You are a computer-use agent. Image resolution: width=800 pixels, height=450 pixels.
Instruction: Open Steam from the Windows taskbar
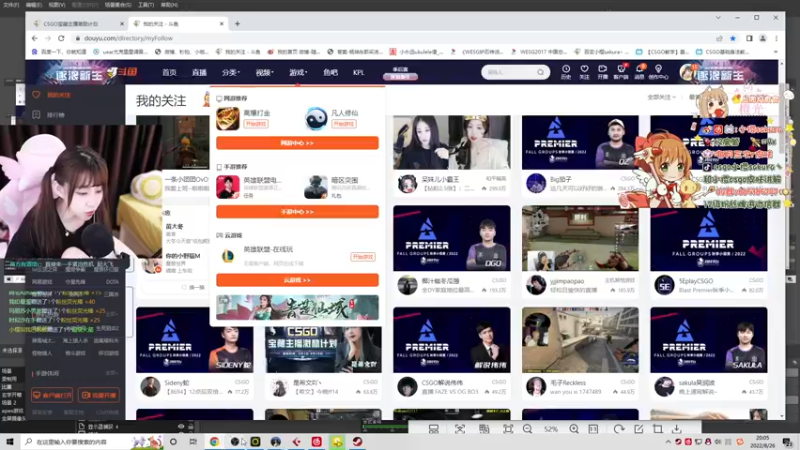tap(357, 441)
